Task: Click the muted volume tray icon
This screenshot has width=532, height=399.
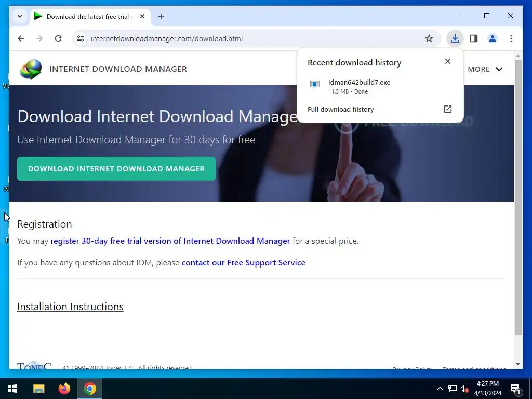Action: click(465, 389)
